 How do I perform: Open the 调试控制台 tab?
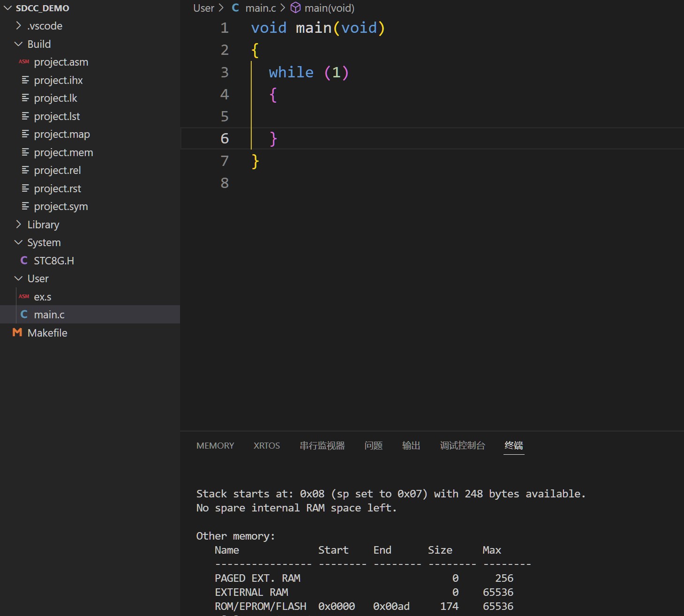click(x=463, y=446)
